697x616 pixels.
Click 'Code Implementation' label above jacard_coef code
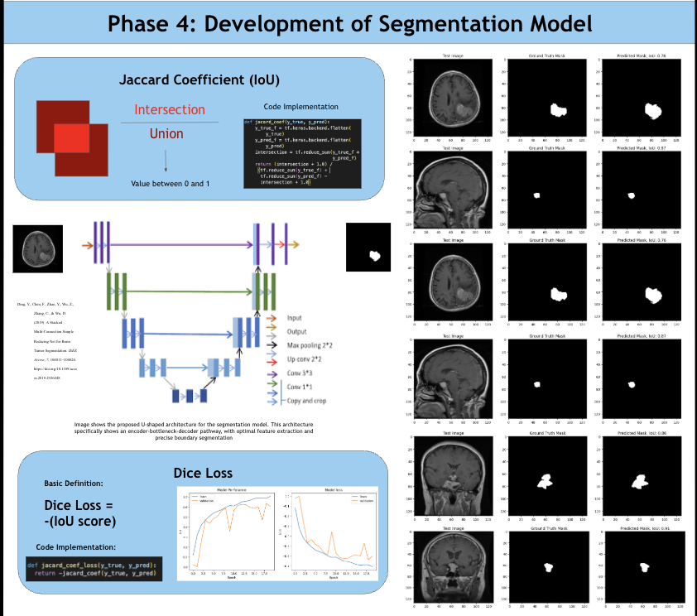[x=301, y=107]
